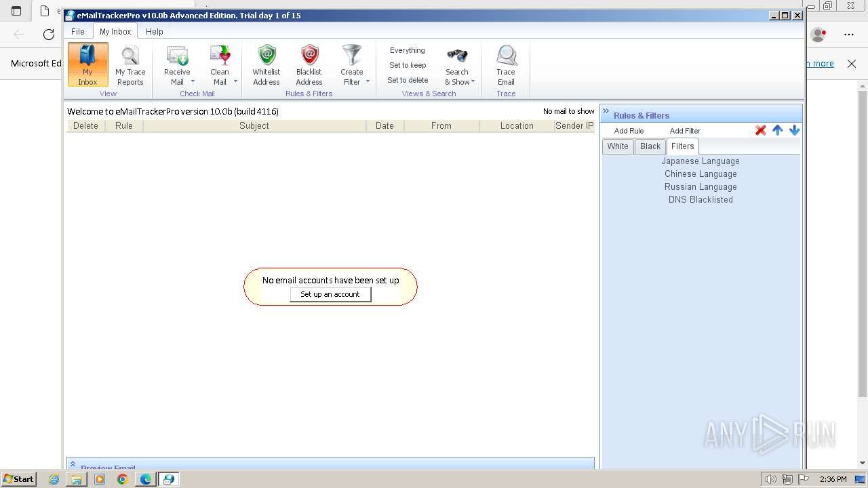This screenshot has width=868, height=488.
Task: Show Everything view
Action: coord(408,50)
